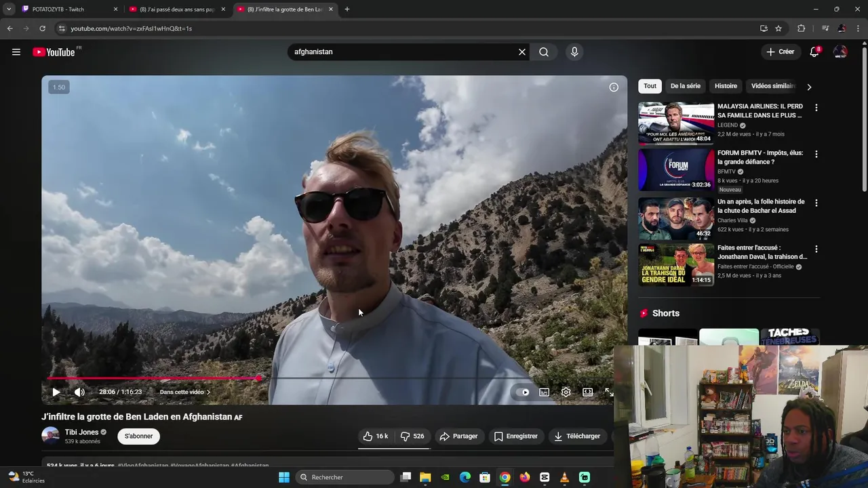Open the tab search dropdown arrow
Screen dimensions: 868x488
click(8, 9)
